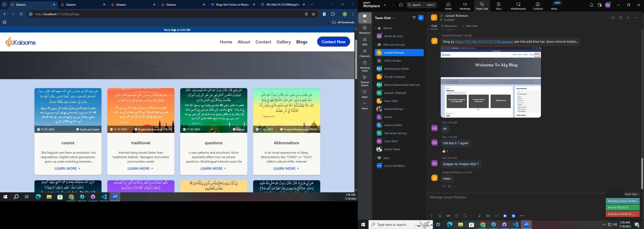Record a video message in the message toolbar
644x229 pixels.
488,216
